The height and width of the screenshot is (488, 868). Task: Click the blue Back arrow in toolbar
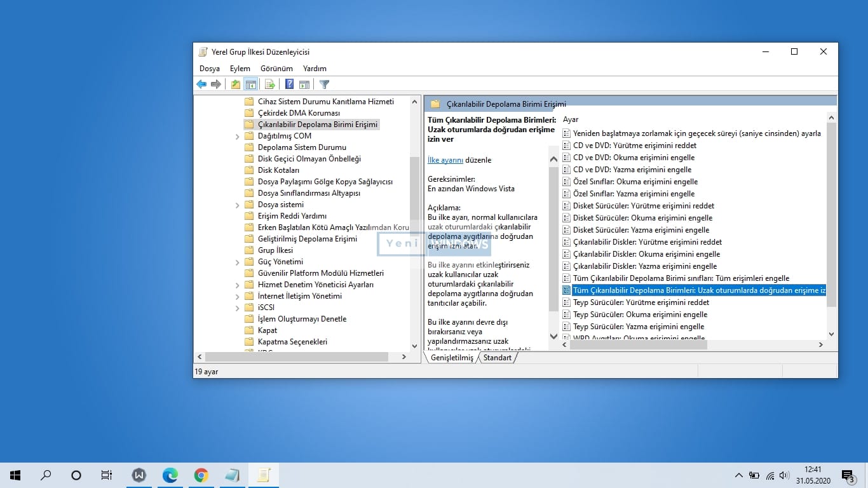[201, 84]
